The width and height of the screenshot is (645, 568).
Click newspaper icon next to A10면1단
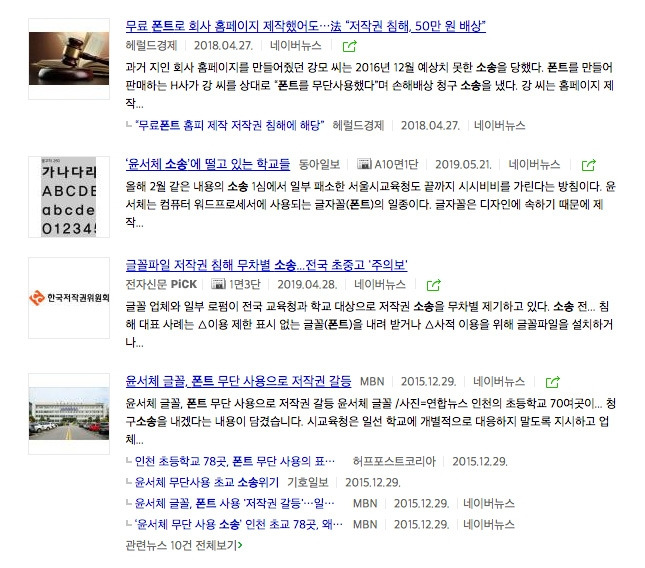tap(364, 164)
